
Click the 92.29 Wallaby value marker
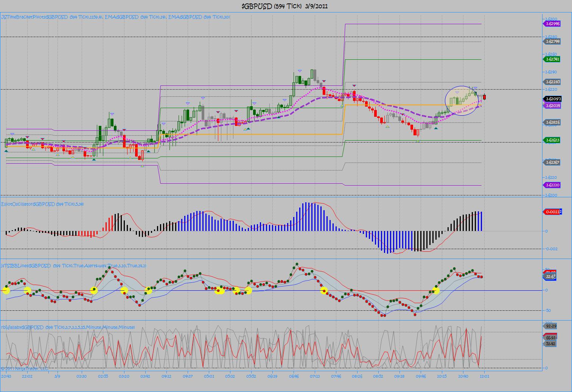click(x=550, y=326)
